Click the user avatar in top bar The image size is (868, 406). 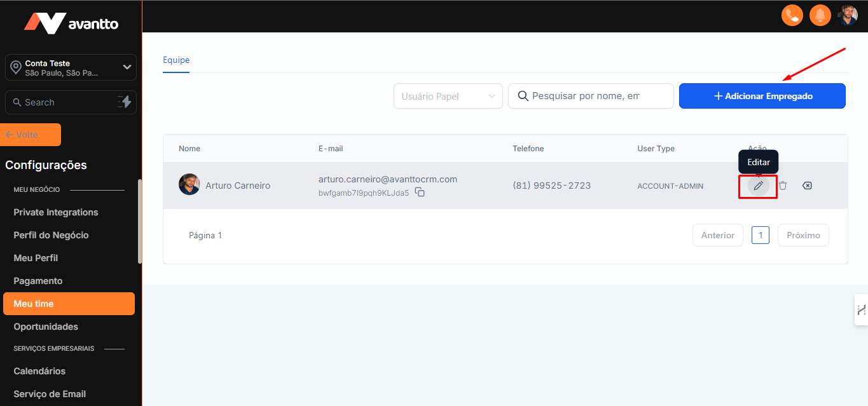[x=848, y=15]
